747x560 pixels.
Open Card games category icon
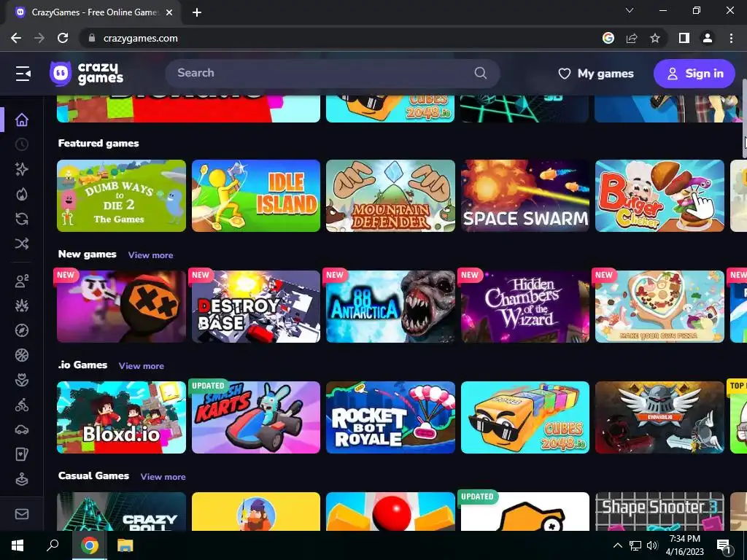pyautogui.click(x=22, y=454)
